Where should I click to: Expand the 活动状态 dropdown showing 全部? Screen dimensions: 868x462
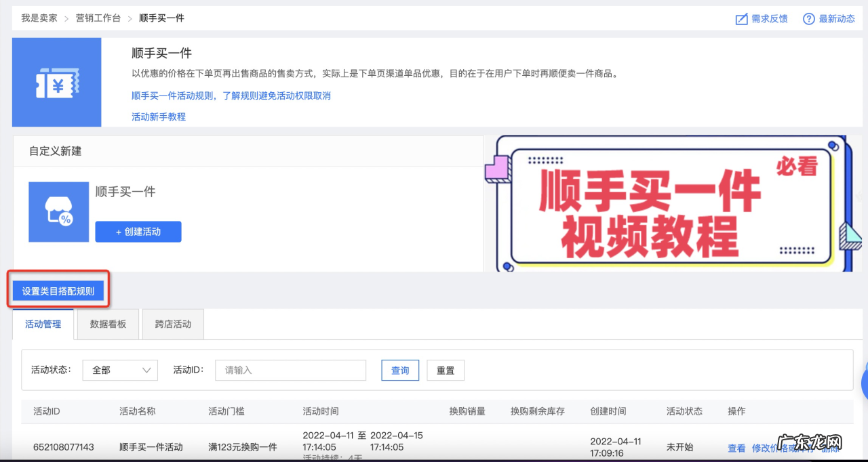click(119, 370)
